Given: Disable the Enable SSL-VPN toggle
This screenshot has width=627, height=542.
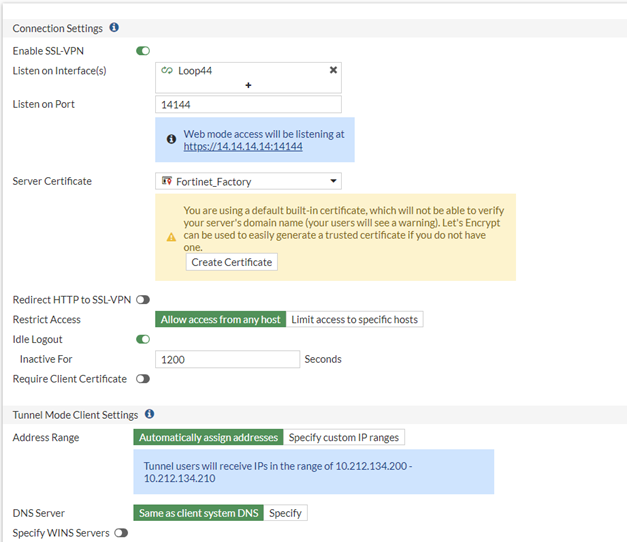Looking at the screenshot, I should [x=143, y=50].
